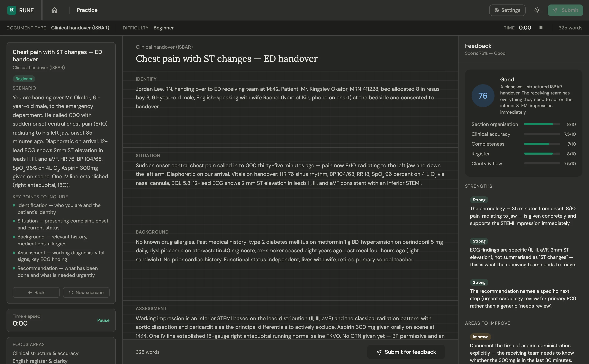Select the Section organisation score bar
This screenshot has height=364, width=589.
pos(542,124)
